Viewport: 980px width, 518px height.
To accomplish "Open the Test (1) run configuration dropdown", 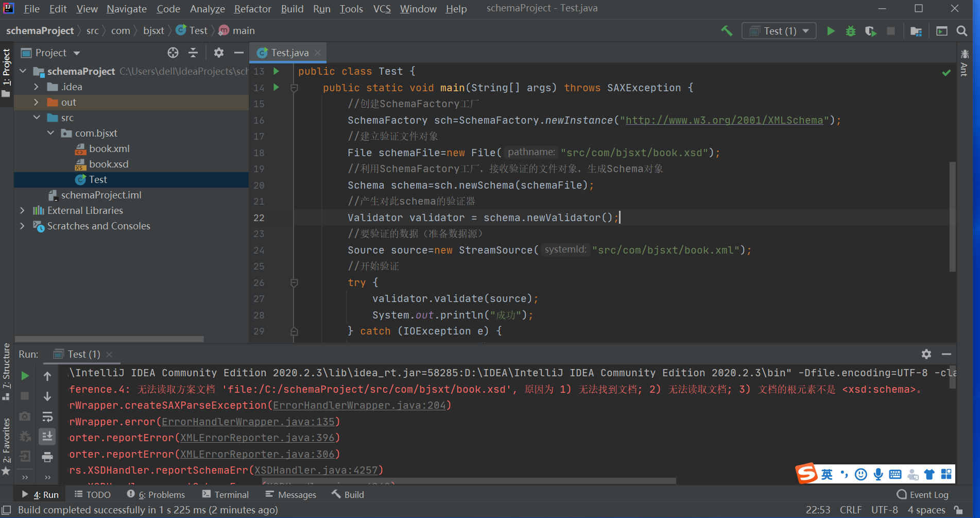I will 779,31.
